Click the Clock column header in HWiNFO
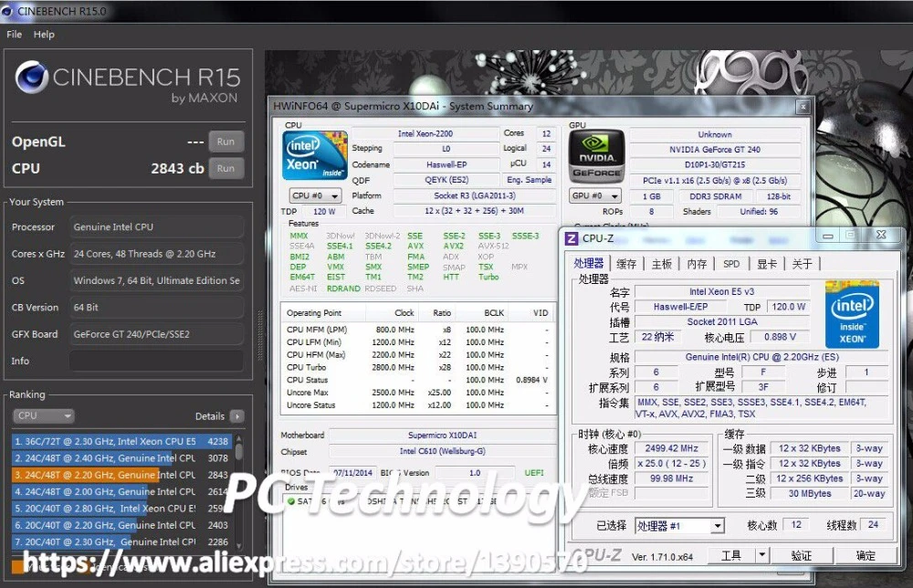This screenshot has height=588, width=913. [404, 313]
